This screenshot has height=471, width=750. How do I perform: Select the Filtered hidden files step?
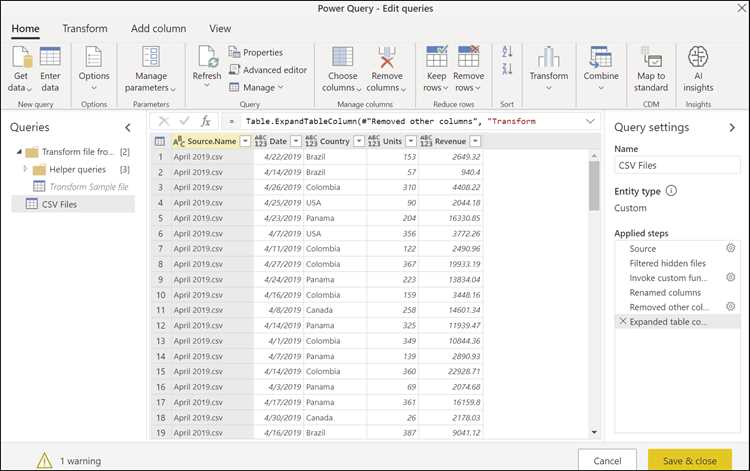click(x=667, y=263)
